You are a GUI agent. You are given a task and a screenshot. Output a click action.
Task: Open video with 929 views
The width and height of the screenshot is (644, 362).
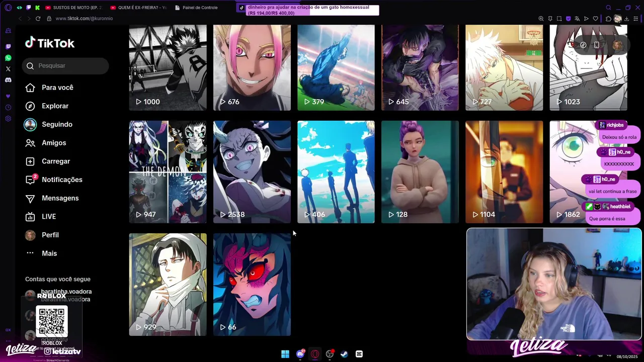click(x=168, y=285)
